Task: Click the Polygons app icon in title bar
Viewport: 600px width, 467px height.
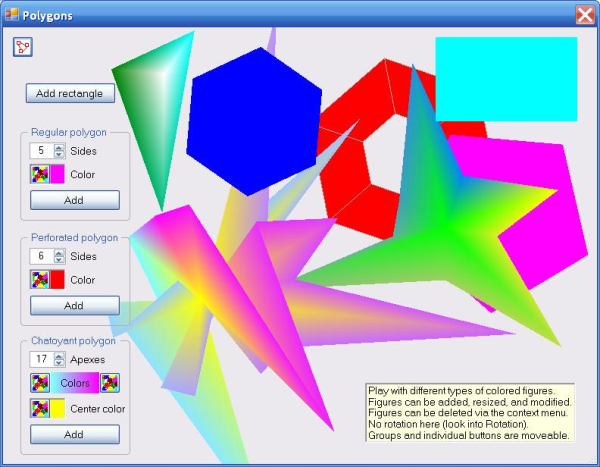Action: coord(11,15)
